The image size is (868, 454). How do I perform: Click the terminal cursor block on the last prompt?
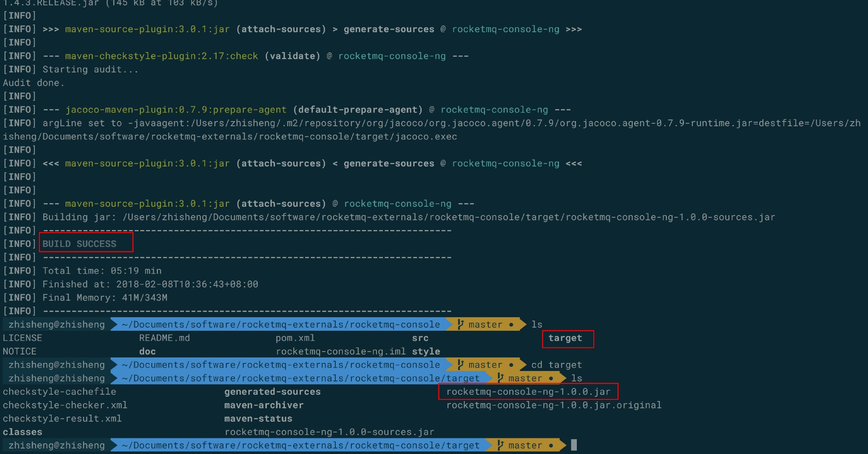(x=574, y=445)
